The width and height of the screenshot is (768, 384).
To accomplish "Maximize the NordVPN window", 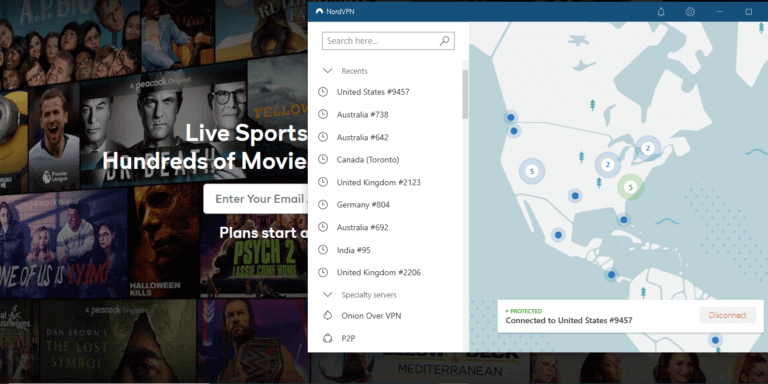I will 748,12.
